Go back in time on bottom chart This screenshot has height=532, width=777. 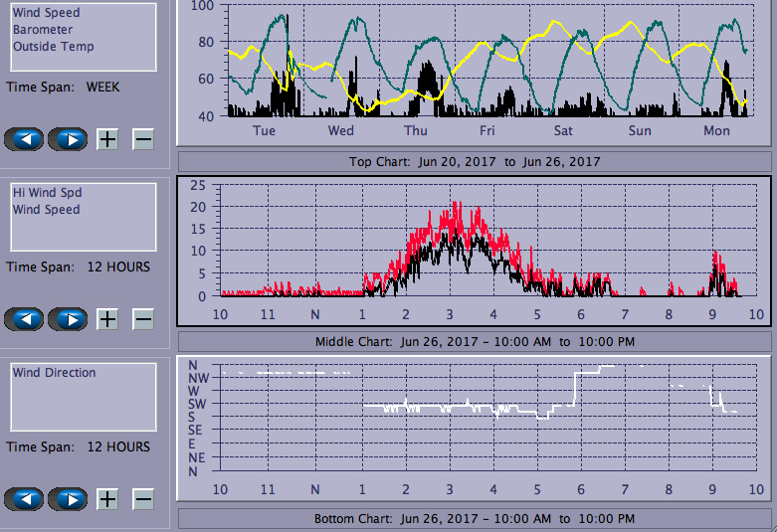point(25,499)
